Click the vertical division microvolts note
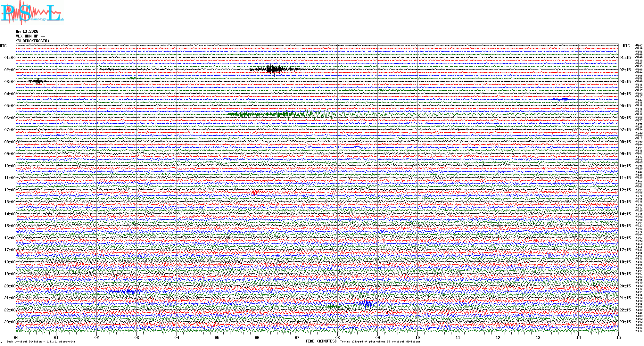 click(41, 342)
